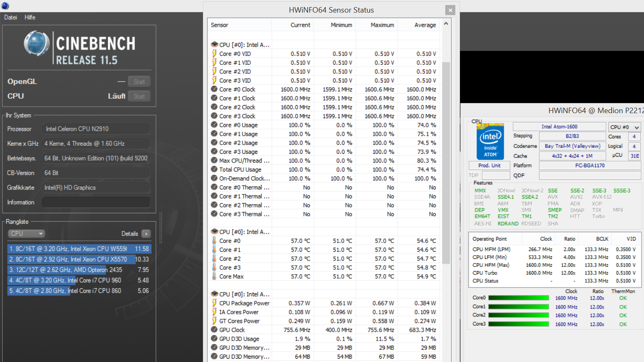644x362 pixels.
Task: Click the Core #0 VID voltage icon
Action: click(x=214, y=54)
